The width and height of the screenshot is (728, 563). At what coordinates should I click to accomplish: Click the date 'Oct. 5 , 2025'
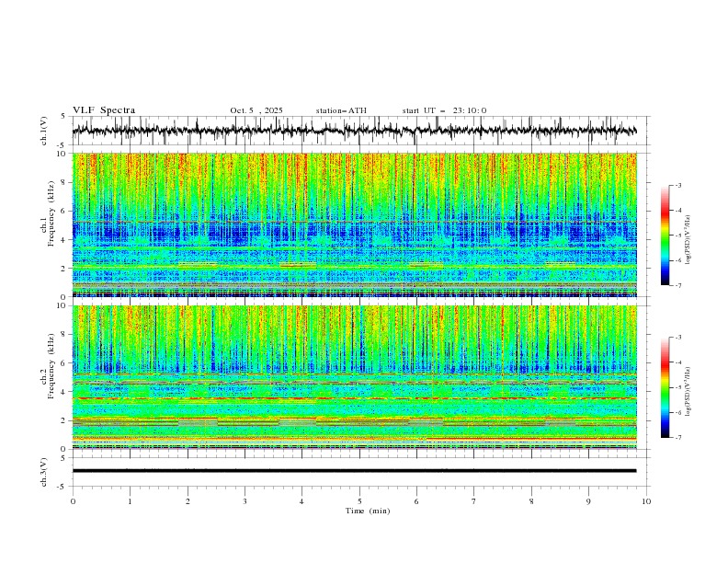pos(256,110)
